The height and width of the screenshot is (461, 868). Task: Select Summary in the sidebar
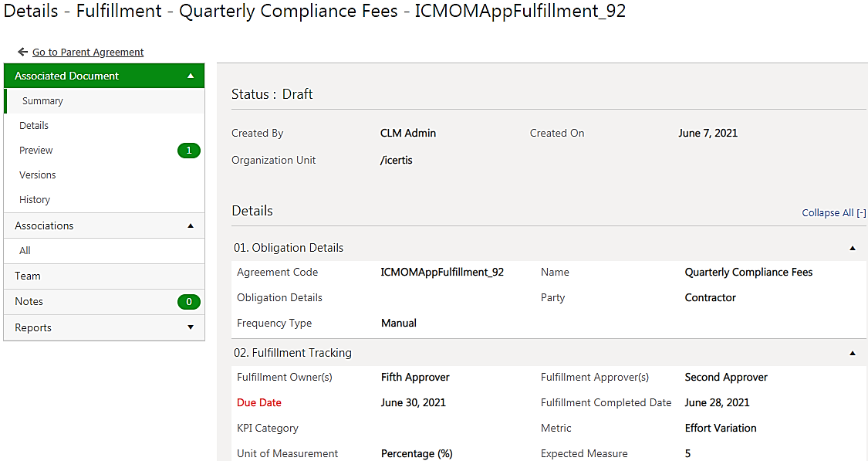coord(43,101)
